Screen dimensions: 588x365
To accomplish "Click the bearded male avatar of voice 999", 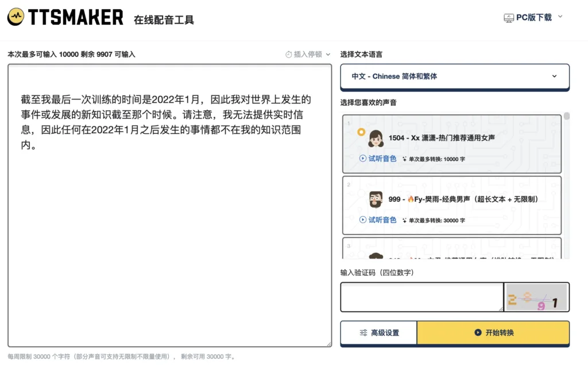I will 376,199.
